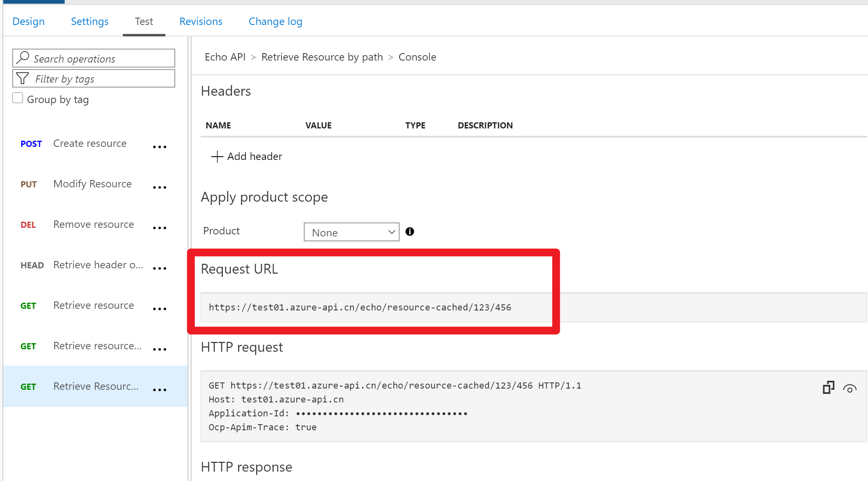Open ellipsis menu for Create resource
The height and width of the screenshot is (481, 868).
(x=160, y=147)
